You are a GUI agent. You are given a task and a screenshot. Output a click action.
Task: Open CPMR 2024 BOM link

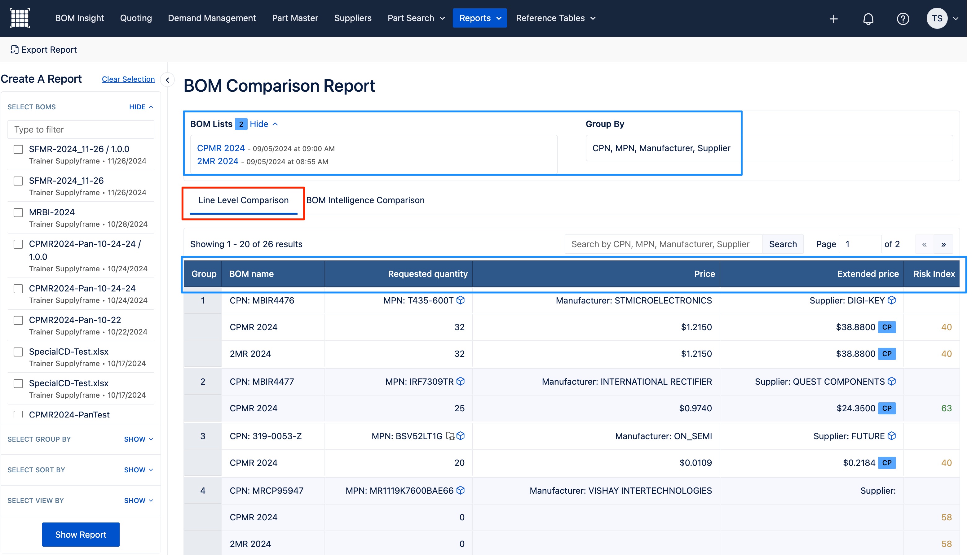[x=221, y=148]
